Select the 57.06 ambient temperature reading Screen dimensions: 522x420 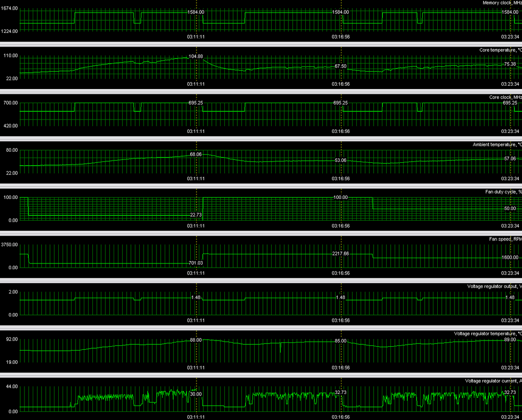point(510,159)
